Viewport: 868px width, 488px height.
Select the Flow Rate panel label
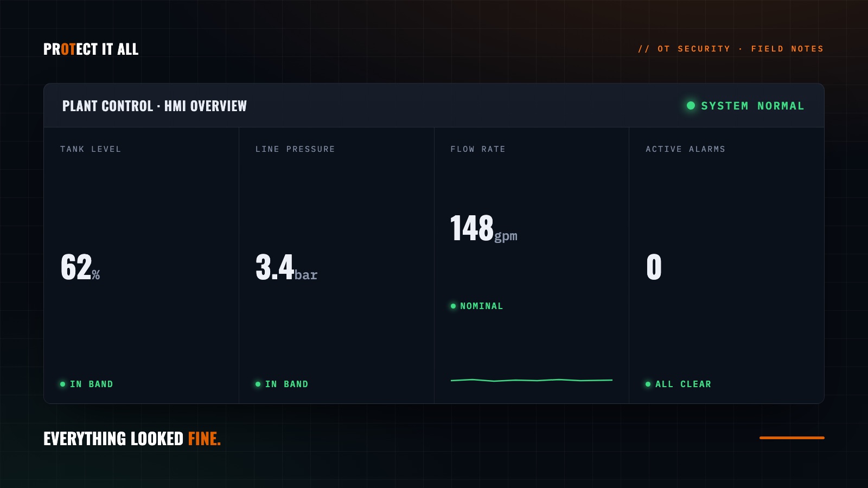coord(478,149)
